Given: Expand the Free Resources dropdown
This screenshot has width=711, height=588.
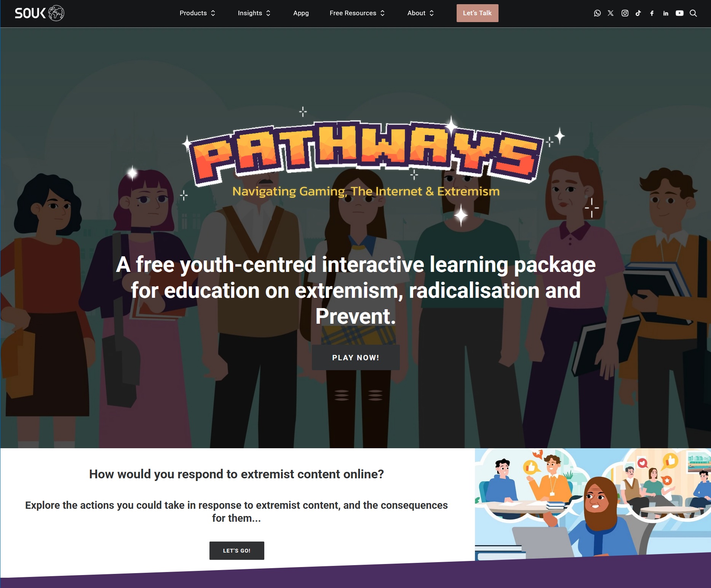Looking at the screenshot, I should (x=357, y=13).
